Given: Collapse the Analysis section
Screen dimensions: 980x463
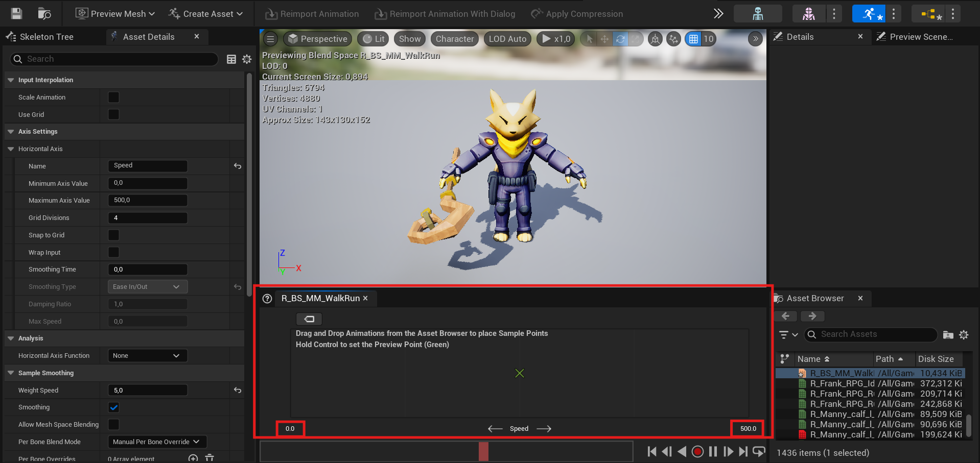Looking at the screenshot, I should [x=11, y=338].
